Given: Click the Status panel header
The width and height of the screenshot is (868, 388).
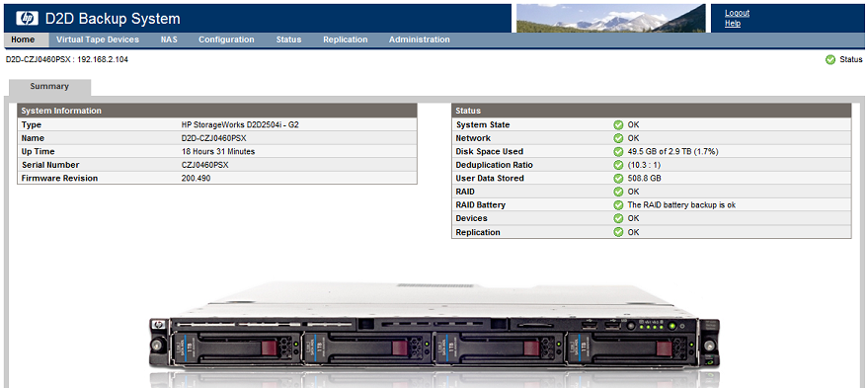Looking at the screenshot, I should [x=652, y=111].
